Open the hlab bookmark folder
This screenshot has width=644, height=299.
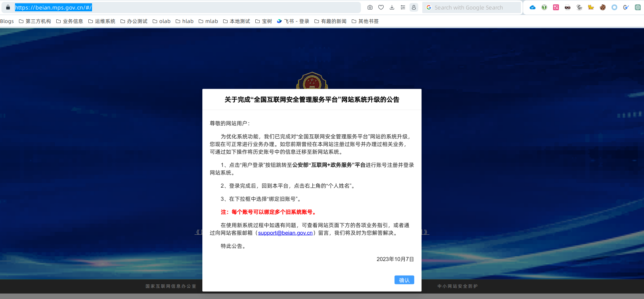tap(185, 21)
